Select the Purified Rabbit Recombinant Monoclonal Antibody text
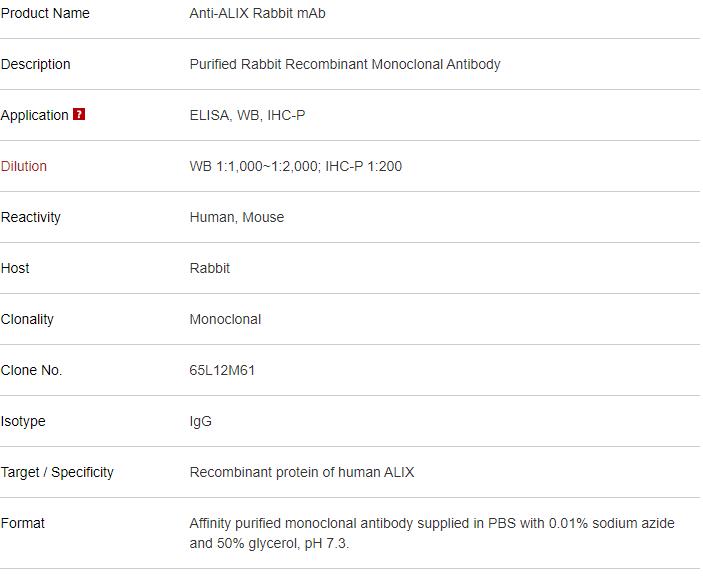Viewport: 703px width, 582px height. [345, 64]
